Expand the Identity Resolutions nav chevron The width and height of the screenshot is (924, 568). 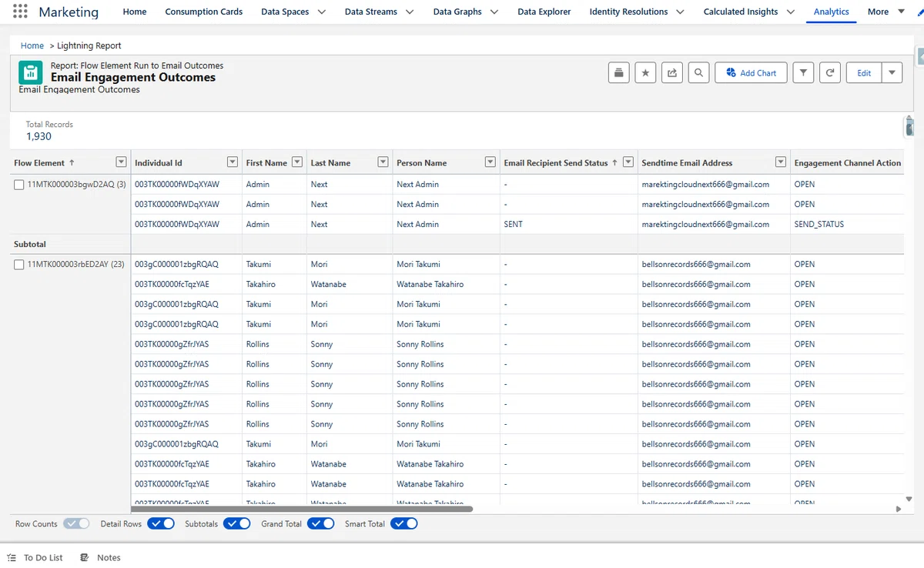680,12
